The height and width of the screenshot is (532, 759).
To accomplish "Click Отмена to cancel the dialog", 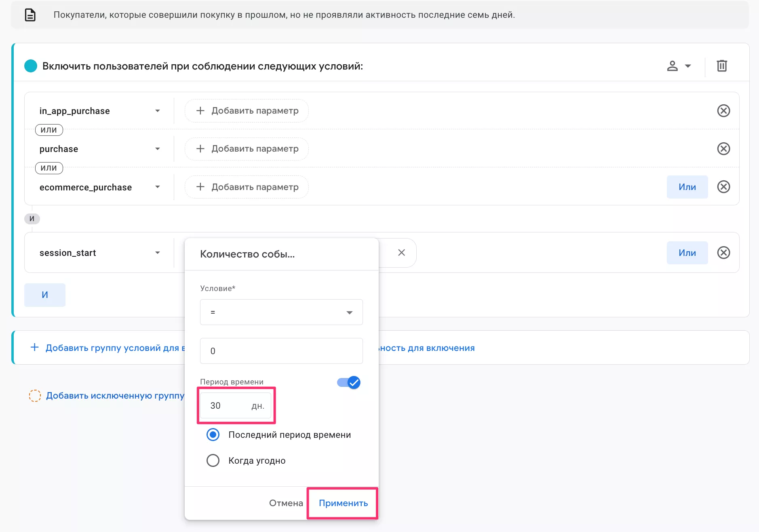I will click(x=286, y=503).
